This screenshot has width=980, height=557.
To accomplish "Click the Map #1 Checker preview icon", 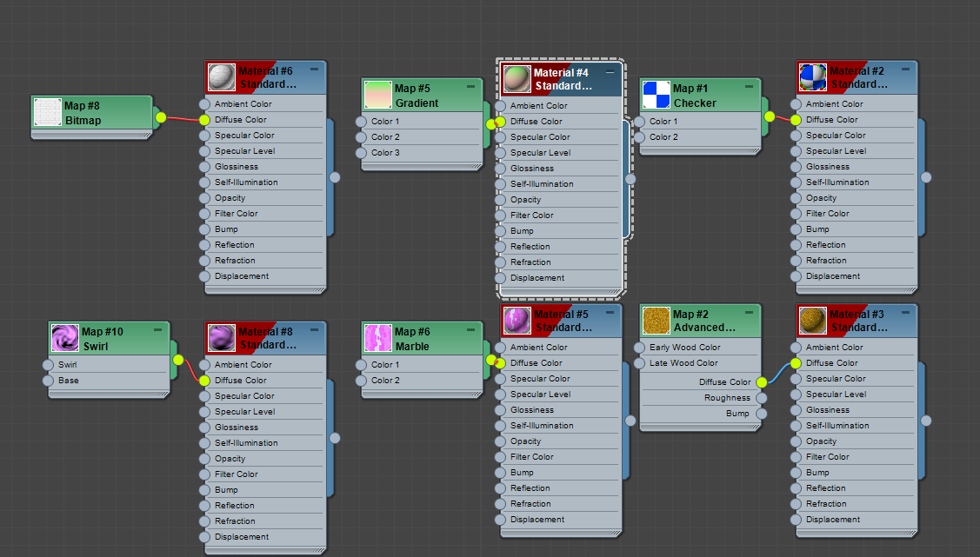I will point(657,95).
